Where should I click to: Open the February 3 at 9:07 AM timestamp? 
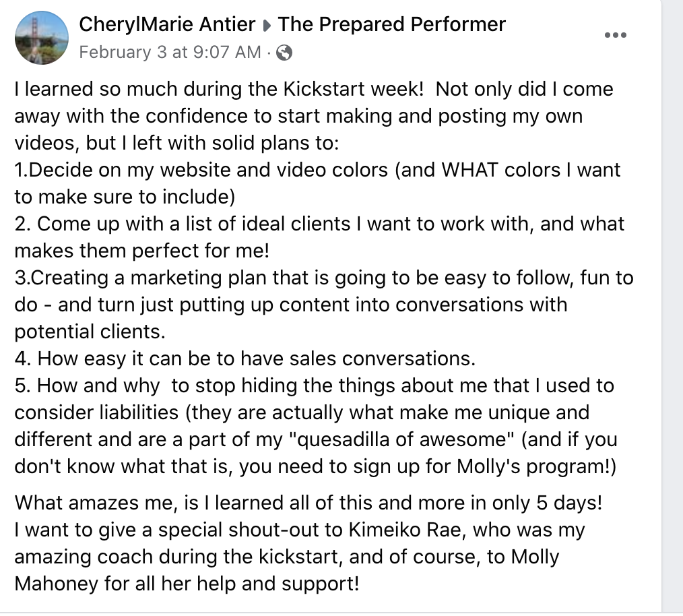170,53
